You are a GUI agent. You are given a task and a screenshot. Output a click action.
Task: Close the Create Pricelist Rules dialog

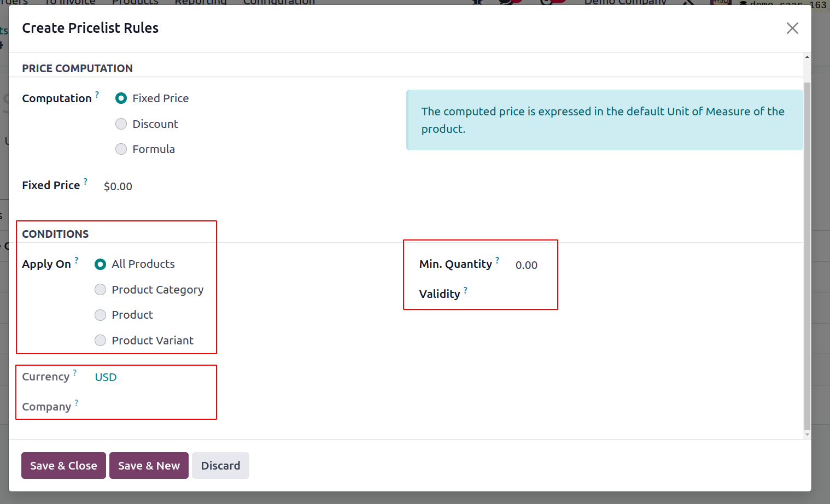click(x=792, y=28)
